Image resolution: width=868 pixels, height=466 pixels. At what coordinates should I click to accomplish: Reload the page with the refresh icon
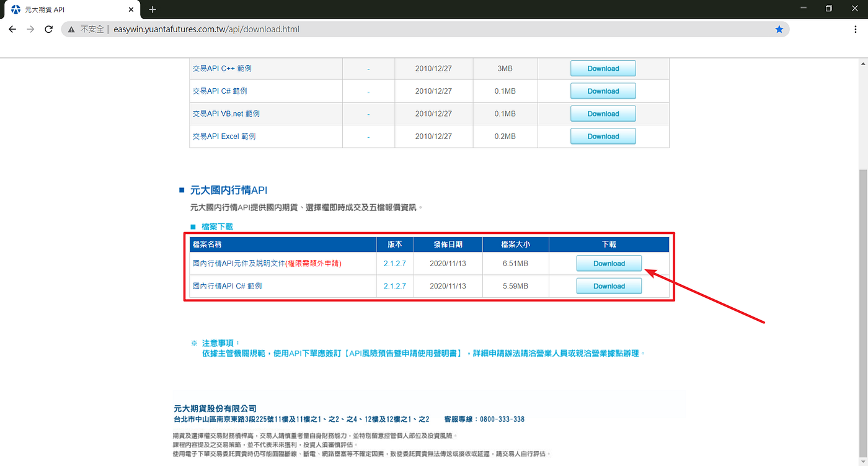pyautogui.click(x=49, y=29)
